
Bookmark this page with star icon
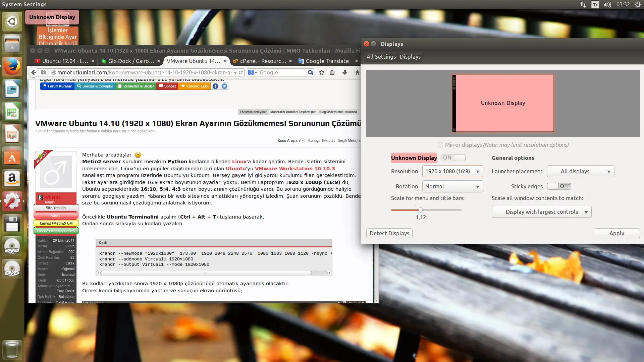(322, 72)
